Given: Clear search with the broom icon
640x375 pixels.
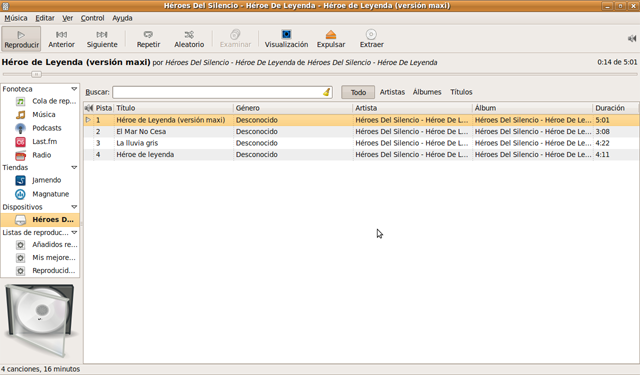Looking at the screenshot, I should coord(327,92).
